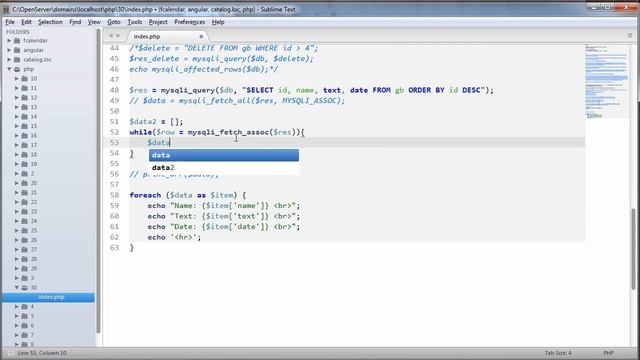Open the Goto menu
The height and width of the screenshot is (360, 640).
[x=113, y=22]
